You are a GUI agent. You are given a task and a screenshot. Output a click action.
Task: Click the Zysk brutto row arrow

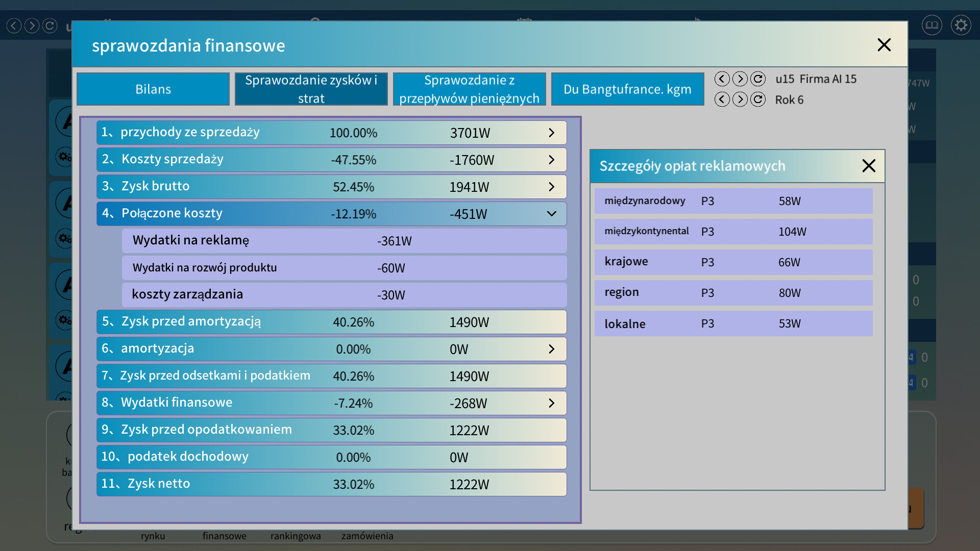[x=551, y=187]
